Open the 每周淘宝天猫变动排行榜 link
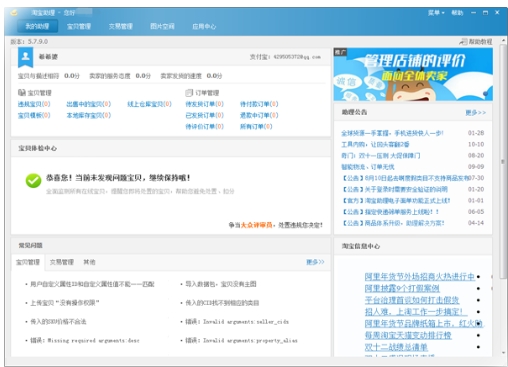The image size is (508, 367). point(408,335)
